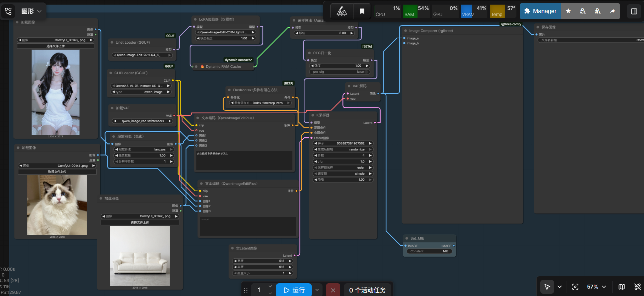The height and width of the screenshot is (296, 644).
Task: Toggle link visibility icon
Action: [x=638, y=287]
